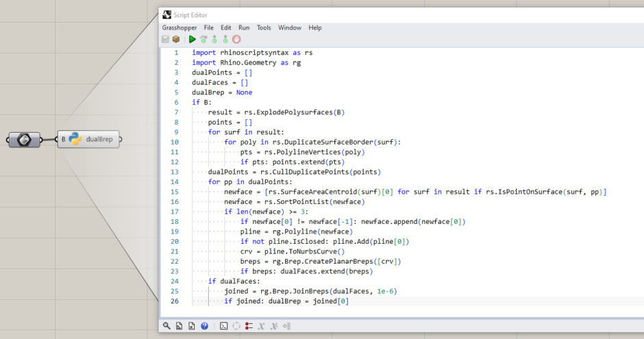644x339 pixels.
Task: Open the Tools menu
Action: click(264, 27)
